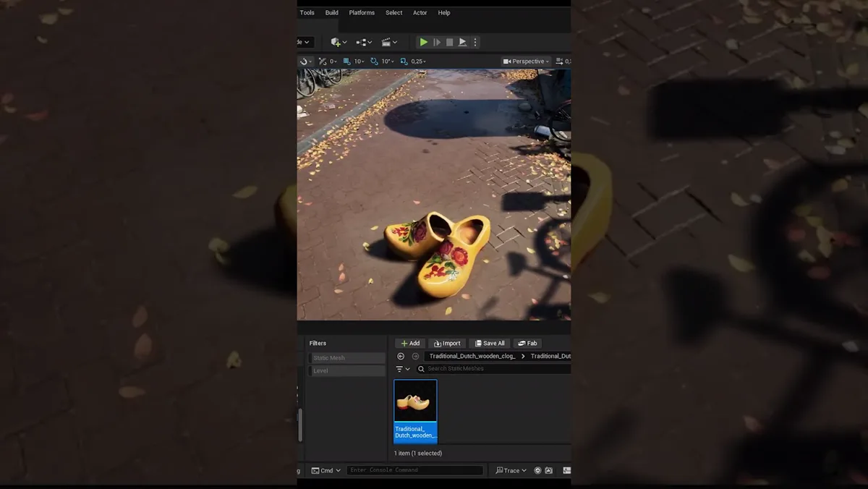Screen dimensions: 868x489
Task: Click the Skip frame icon
Action: click(437, 43)
